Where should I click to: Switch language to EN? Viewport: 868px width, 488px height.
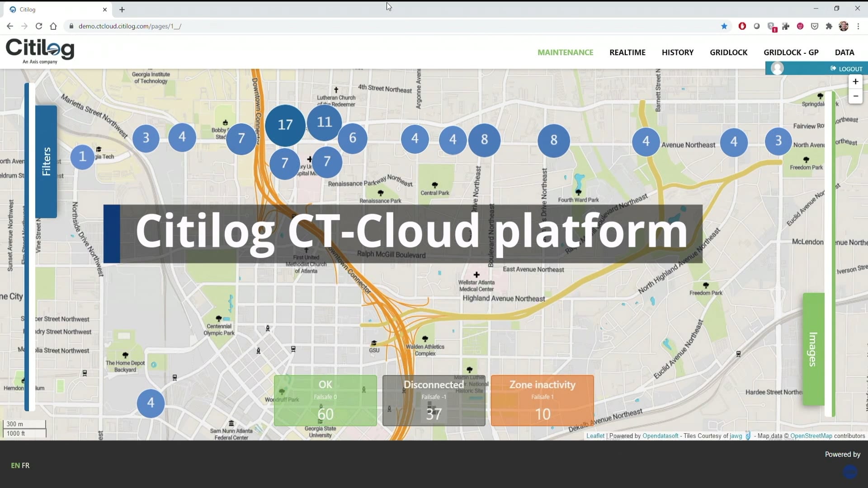(15, 465)
